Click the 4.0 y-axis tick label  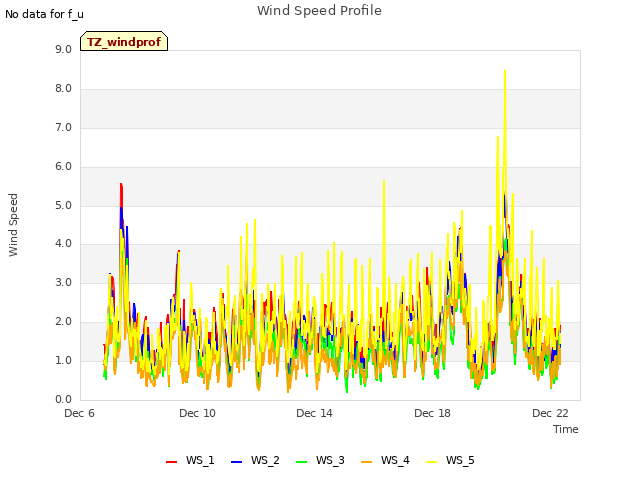click(63, 244)
